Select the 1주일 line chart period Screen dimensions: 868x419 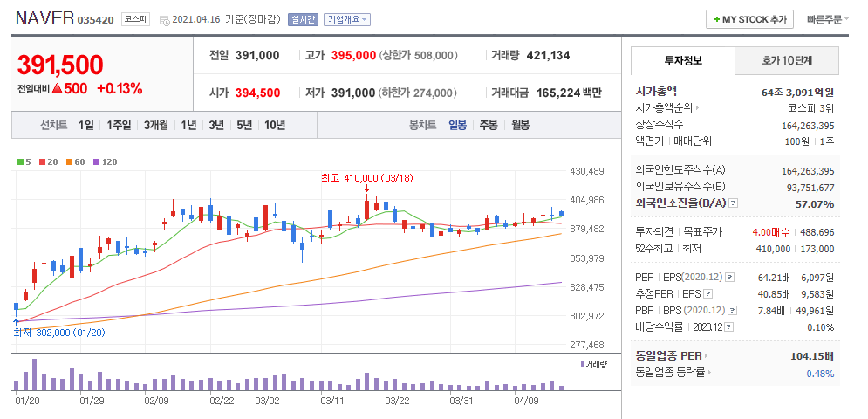119,125
